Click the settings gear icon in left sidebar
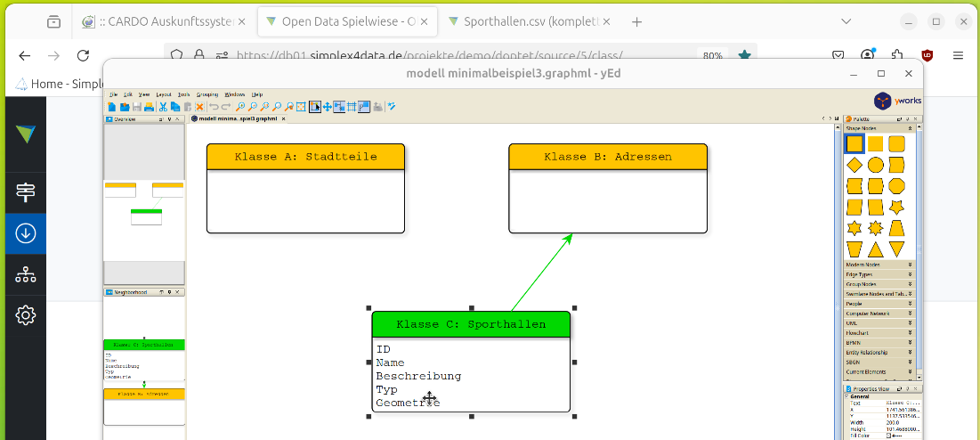Image resolution: width=980 pixels, height=440 pixels. [x=26, y=315]
